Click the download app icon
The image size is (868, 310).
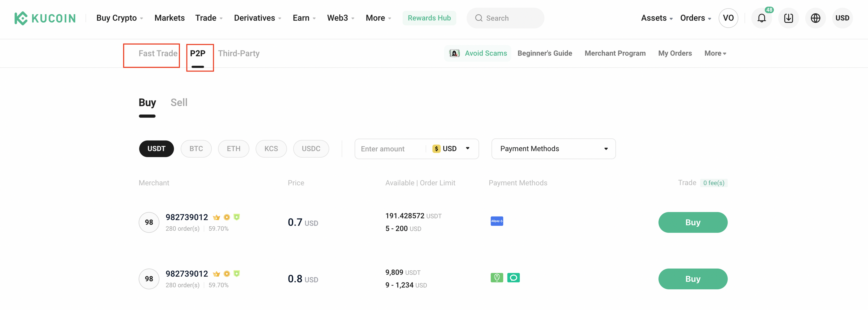(x=789, y=18)
